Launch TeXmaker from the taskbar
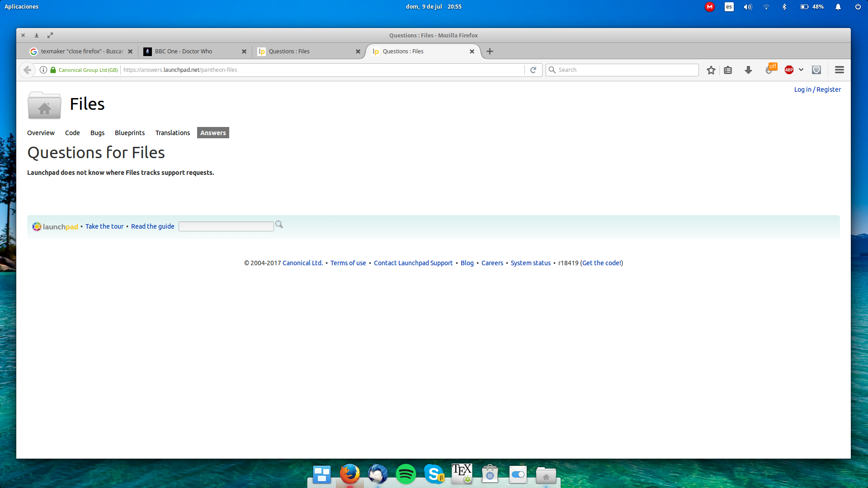The width and height of the screenshot is (868, 488). pos(462,474)
